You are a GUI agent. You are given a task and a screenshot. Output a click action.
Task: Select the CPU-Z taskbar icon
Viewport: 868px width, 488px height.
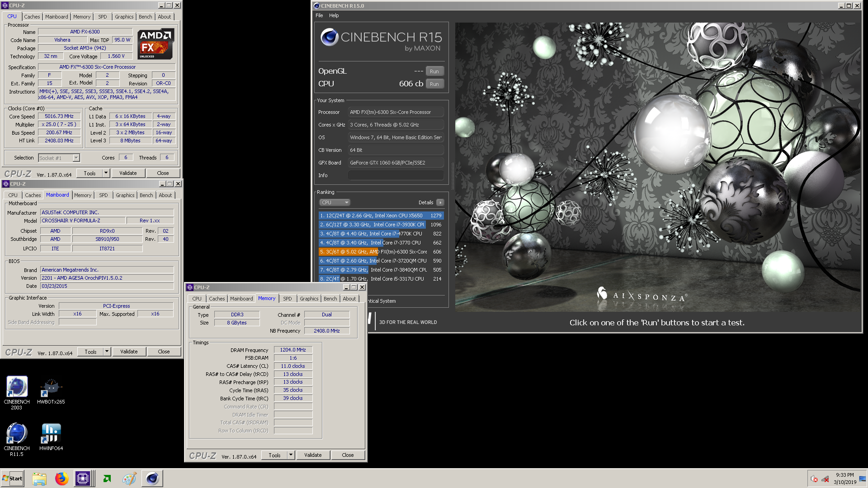[x=83, y=479]
